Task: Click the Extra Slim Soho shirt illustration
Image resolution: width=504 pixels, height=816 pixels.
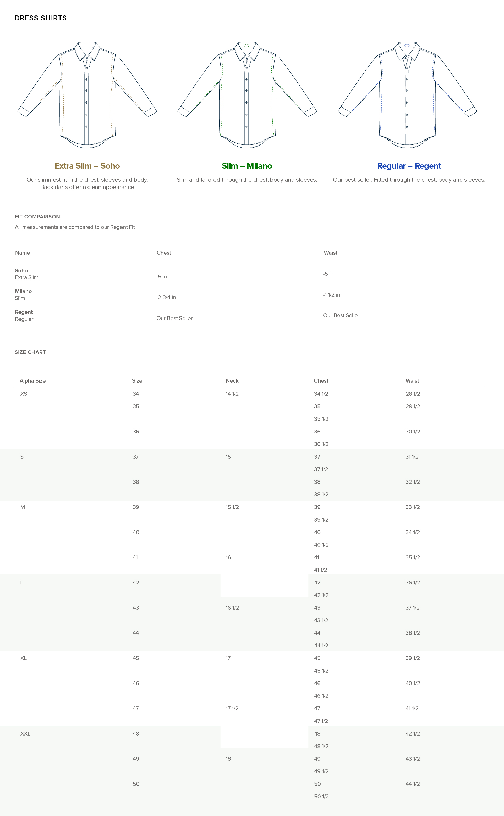Action: tap(87, 95)
